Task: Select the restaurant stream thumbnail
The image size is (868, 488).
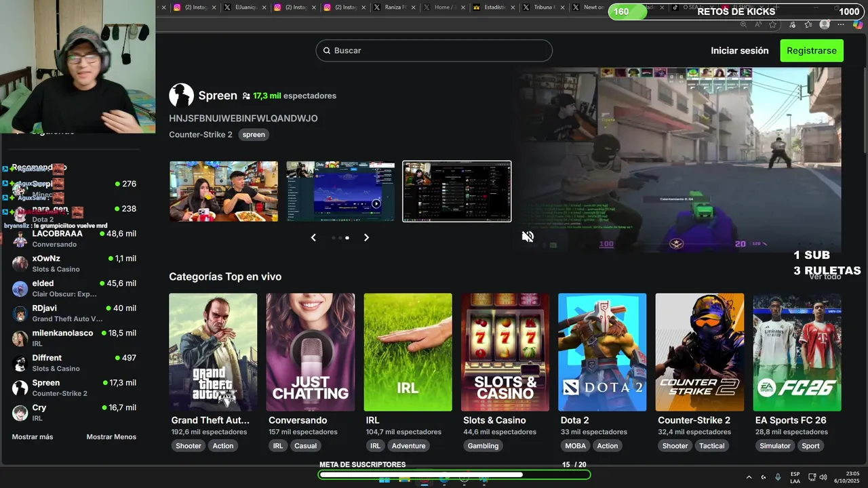Action: coord(224,191)
